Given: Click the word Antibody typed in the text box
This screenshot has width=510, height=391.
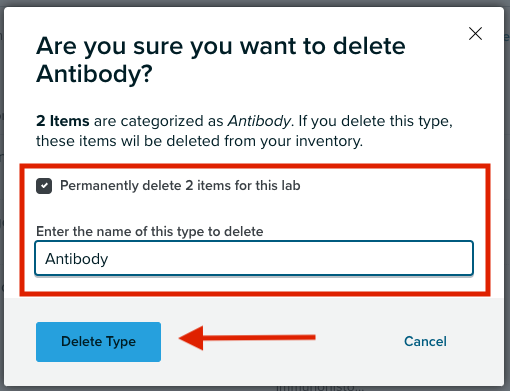Looking at the screenshot, I should click(x=77, y=259).
